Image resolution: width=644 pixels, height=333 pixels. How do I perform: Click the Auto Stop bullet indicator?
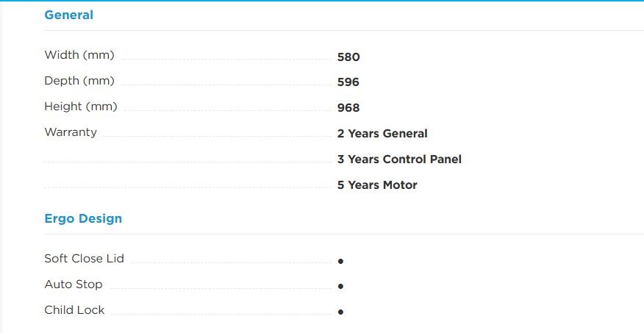tap(340, 287)
